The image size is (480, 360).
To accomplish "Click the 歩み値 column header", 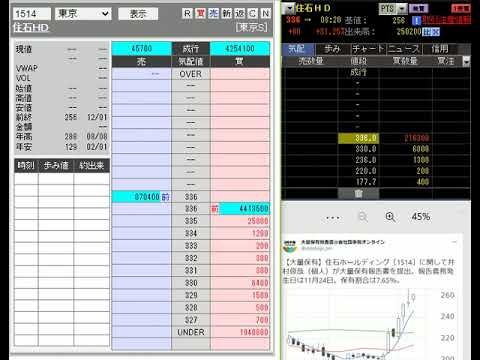I will pyautogui.click(x=56, y=166).
